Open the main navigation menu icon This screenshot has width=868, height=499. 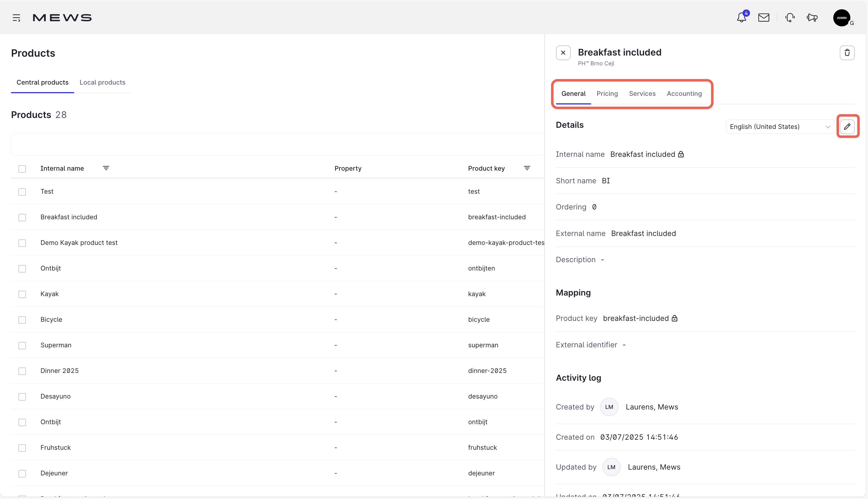coord(16,18)
